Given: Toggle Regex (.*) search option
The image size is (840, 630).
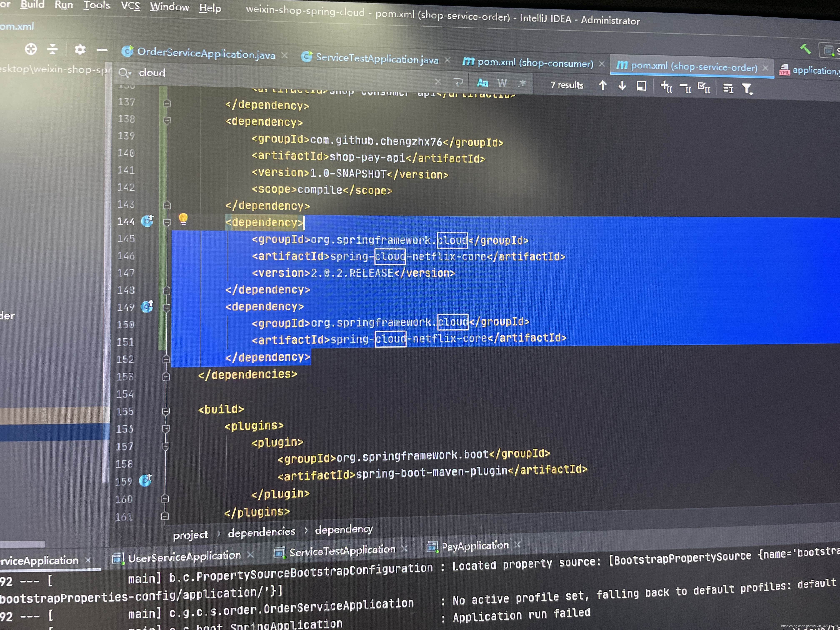Looking at the screenshot, I should point(522,83).
